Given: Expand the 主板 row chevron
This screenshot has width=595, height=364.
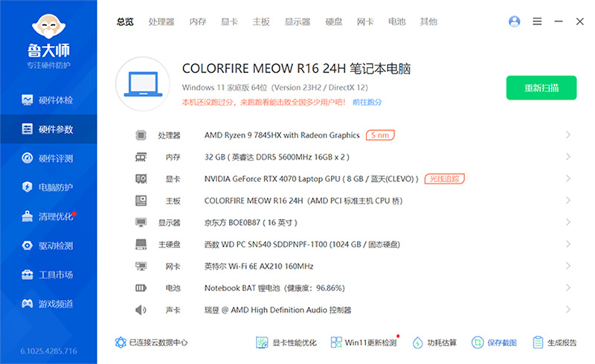Looking at the screenshot, I should point(568,201).
